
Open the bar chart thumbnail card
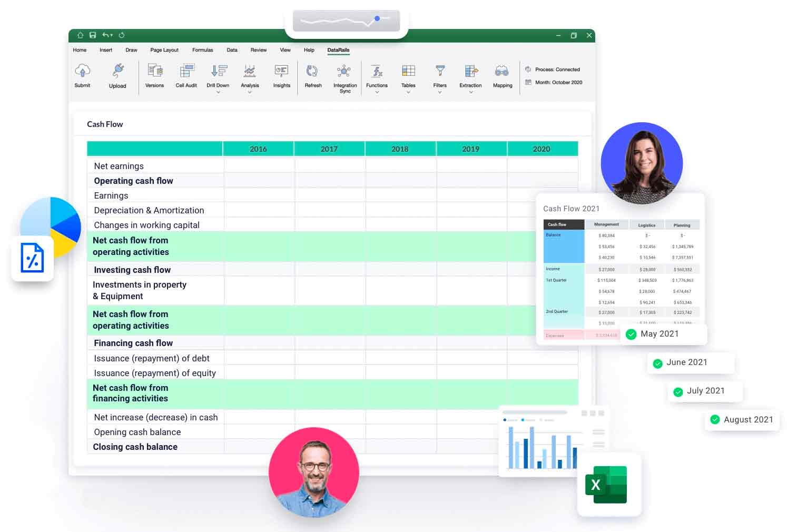pos(552,441)
